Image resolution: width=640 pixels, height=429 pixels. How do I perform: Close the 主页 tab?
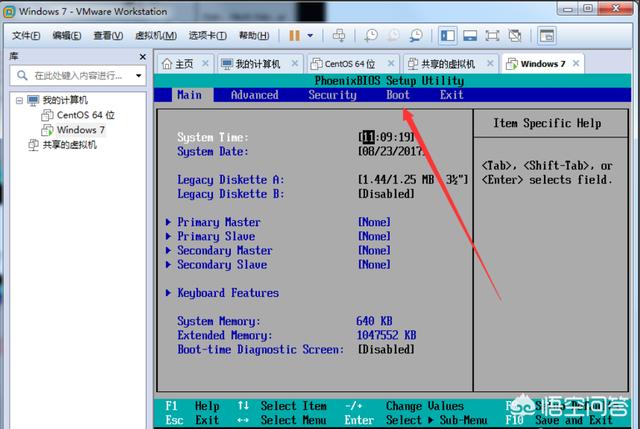click(205, 63)
